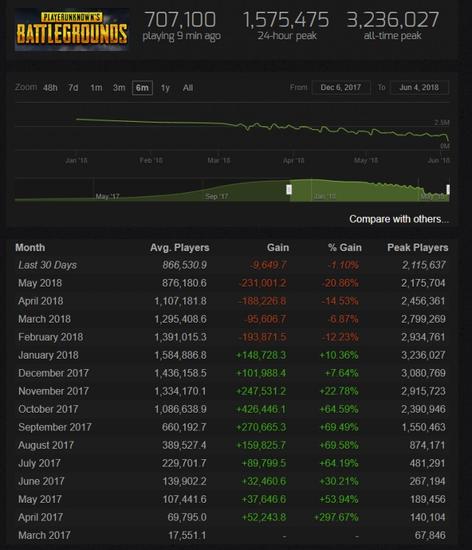Select the 48h zoom range
Screen dimensions: 472x550
click(50, 88)
